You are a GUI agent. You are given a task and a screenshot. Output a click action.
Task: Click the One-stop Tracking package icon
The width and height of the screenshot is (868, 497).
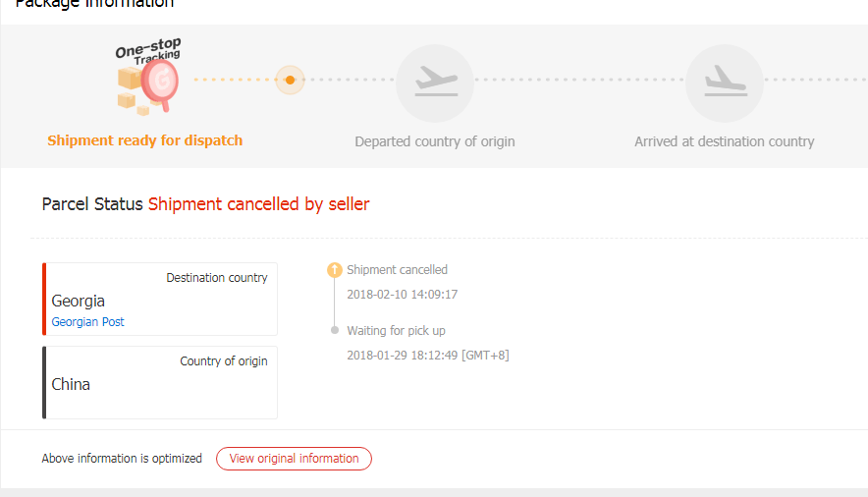tap(147, 79)
